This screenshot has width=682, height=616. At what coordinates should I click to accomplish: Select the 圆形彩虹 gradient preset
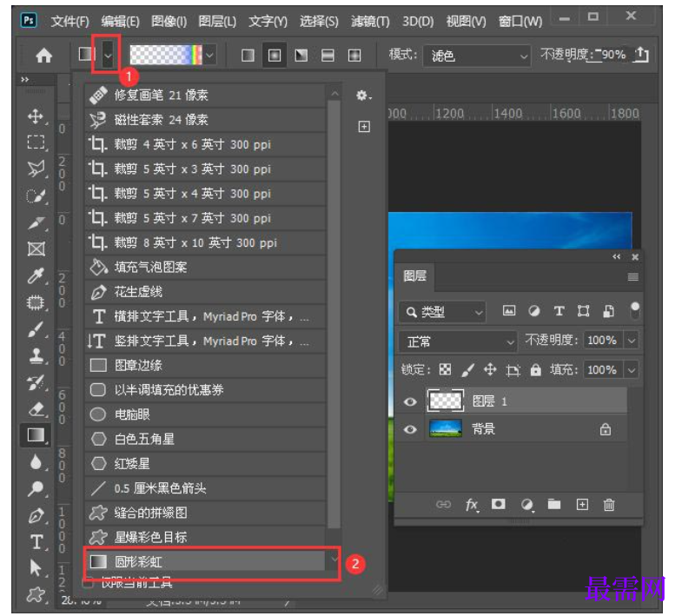pyautogui.click(x=205, y=561)
